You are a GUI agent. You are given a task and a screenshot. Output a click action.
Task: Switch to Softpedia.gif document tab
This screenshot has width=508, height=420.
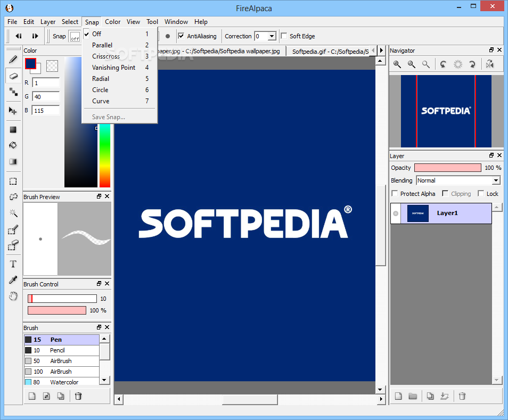point(330,52)
